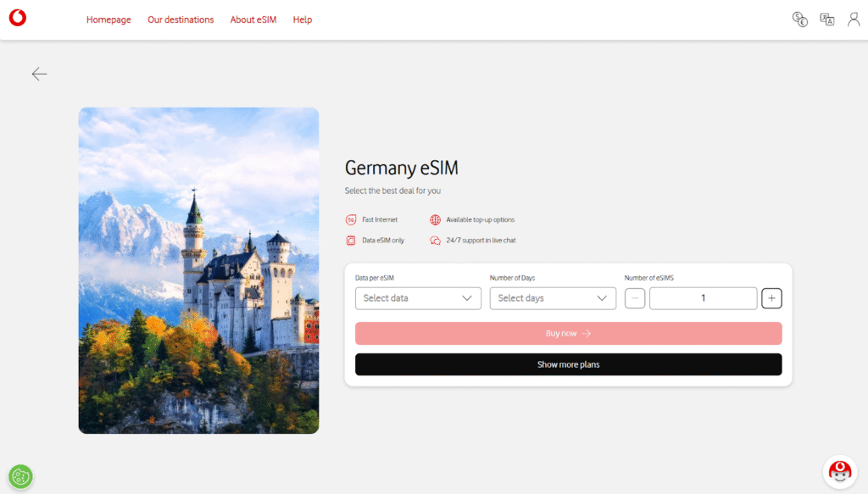This screenshot has height=494, width=868.
Task: Go to the Homepage menu item
Action: tap(108, 19)
